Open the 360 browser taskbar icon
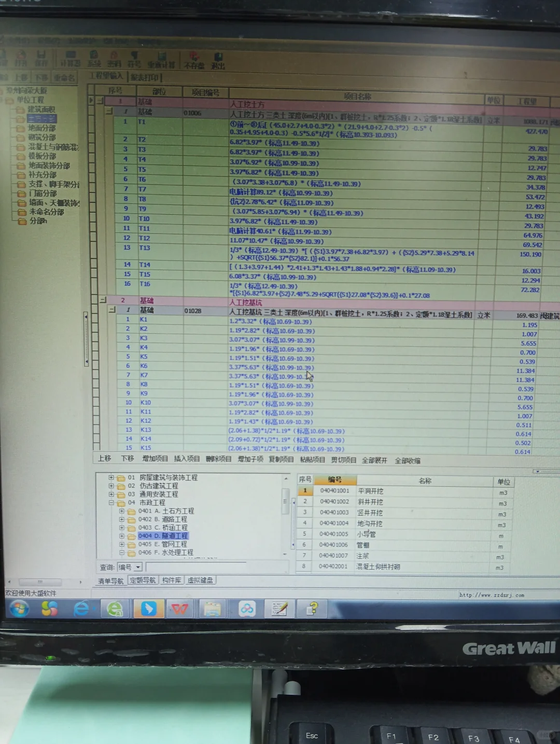The image size is (560, 744). pos(115,608)
